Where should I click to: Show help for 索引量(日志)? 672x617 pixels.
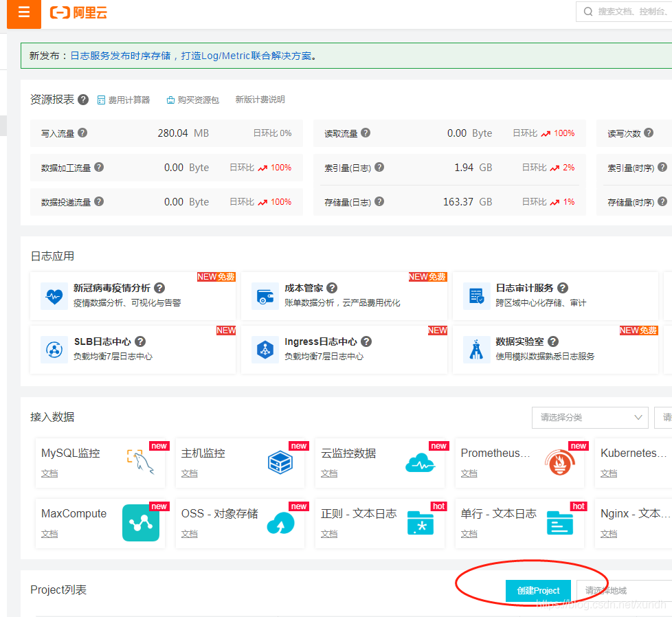pos(379,167)
